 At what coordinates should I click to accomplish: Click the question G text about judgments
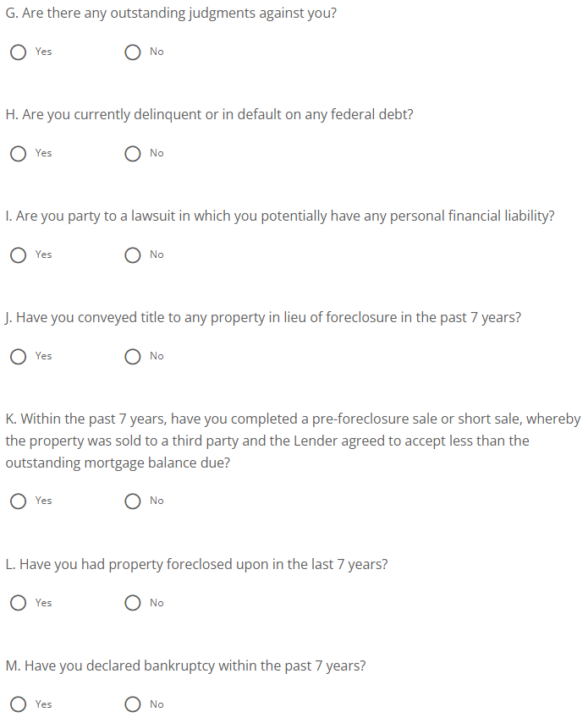tap(171, 14)
